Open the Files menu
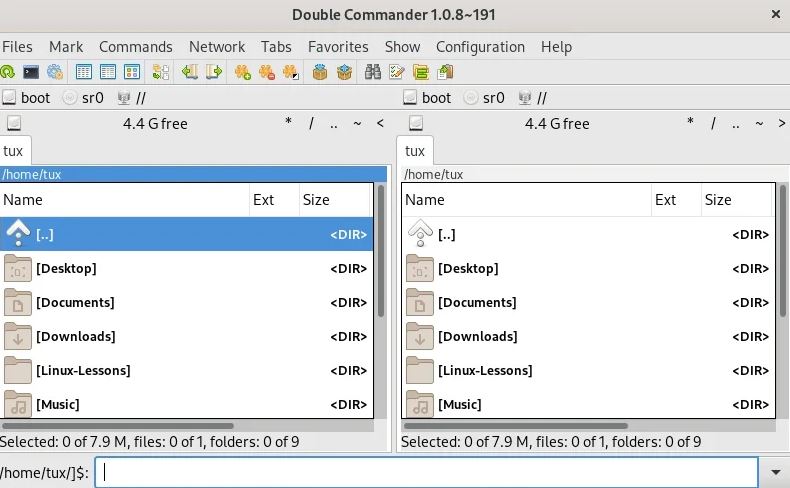790x488 pixels. [x=17, y=47]
